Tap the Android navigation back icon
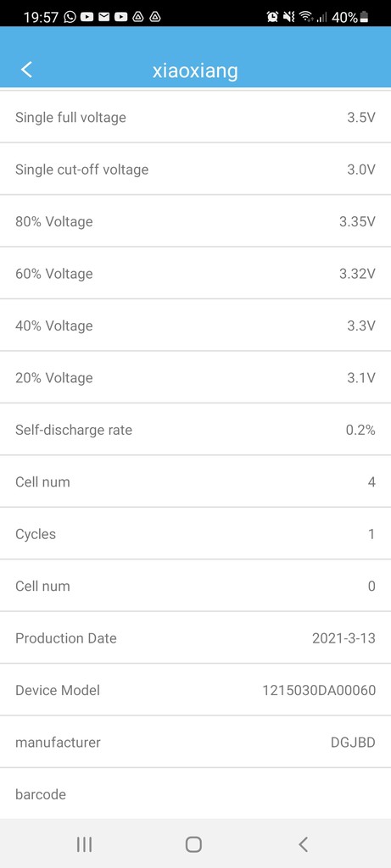 click(303, 844)
